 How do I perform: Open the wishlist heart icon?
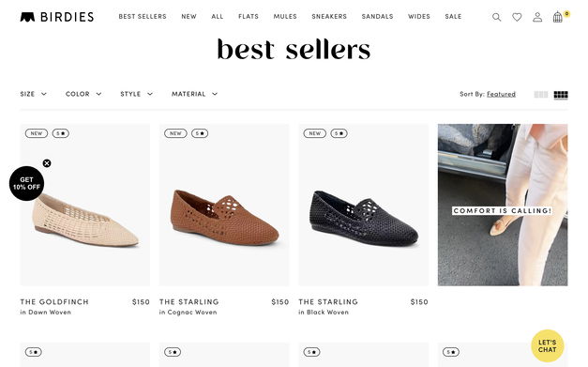[x=517, y=17]
